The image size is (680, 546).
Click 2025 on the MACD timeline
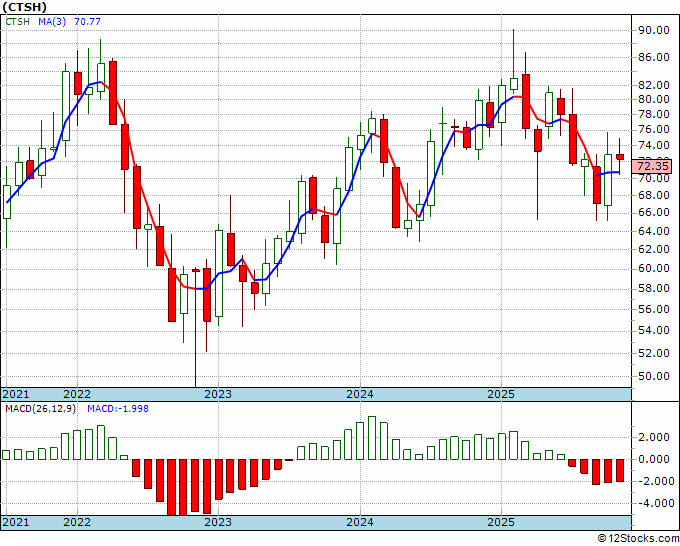tap(501, 522)
